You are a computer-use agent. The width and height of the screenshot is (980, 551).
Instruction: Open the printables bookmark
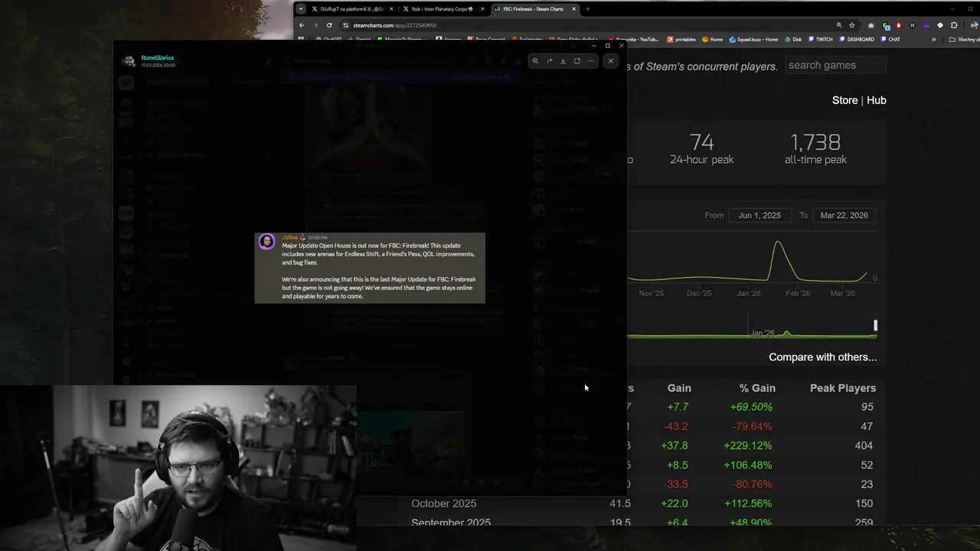click(681, 39)
